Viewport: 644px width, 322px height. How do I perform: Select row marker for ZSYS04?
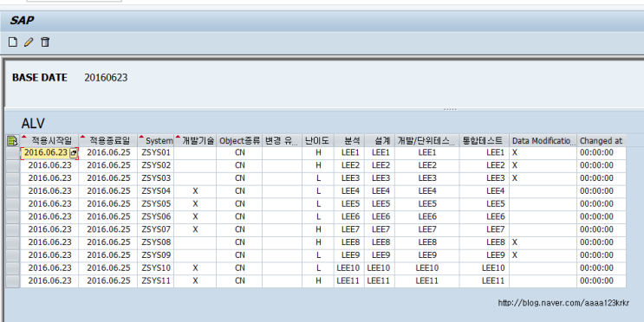click(13, 191)
